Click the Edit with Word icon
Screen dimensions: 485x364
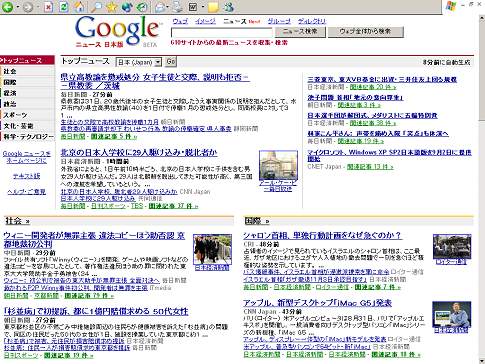click(x=193, y=7)
